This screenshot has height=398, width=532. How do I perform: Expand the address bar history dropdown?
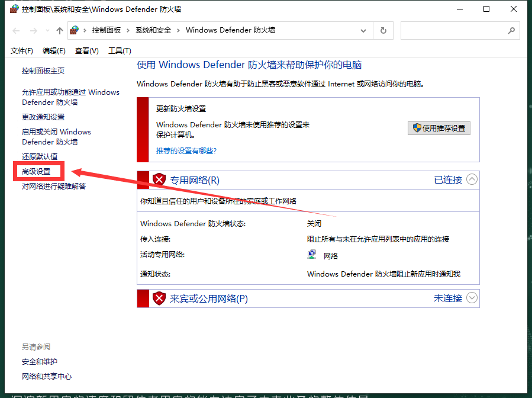(363, 31)
